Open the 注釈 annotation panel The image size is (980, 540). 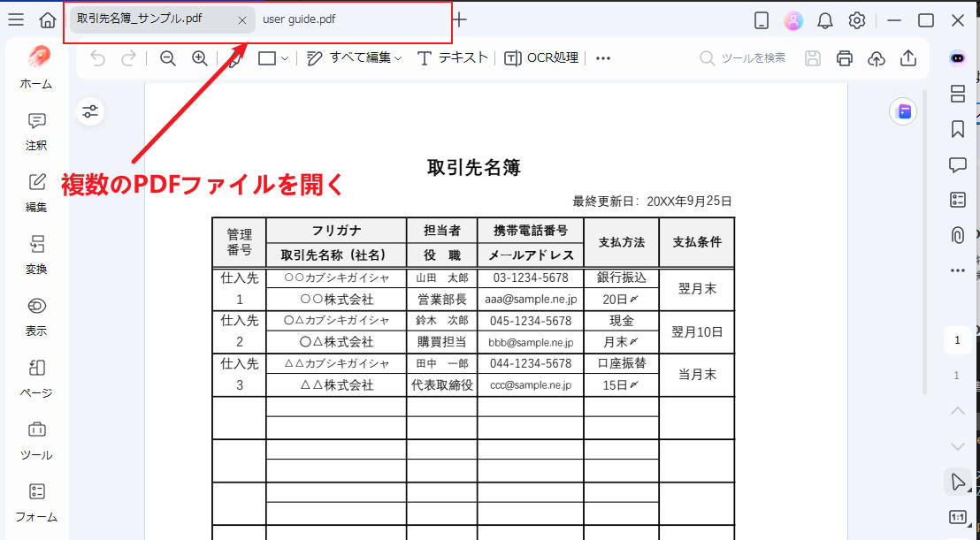pos(36,133)
